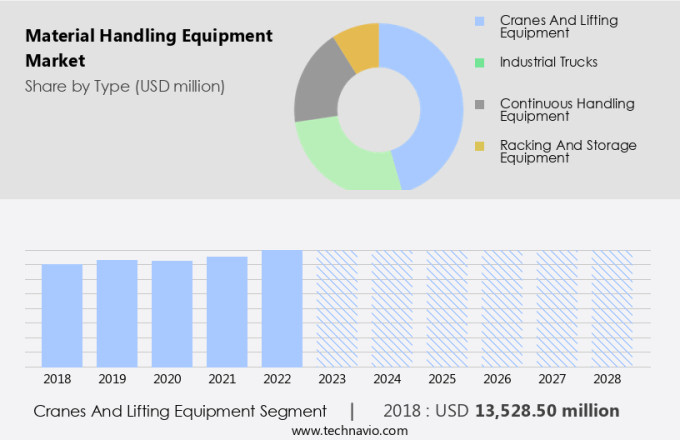Click the hatched forecast bar for 2028
680x440 pixels.
click(611, 309)
